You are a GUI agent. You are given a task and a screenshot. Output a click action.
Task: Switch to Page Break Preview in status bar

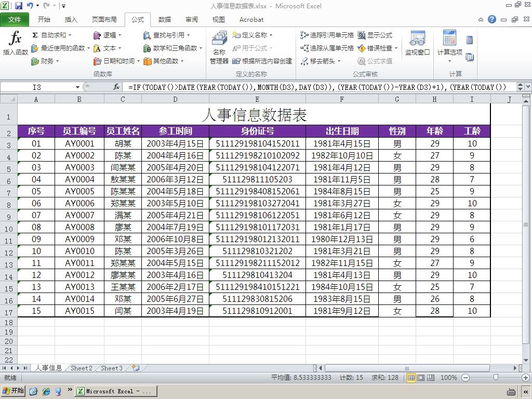(x=431, y=378)
